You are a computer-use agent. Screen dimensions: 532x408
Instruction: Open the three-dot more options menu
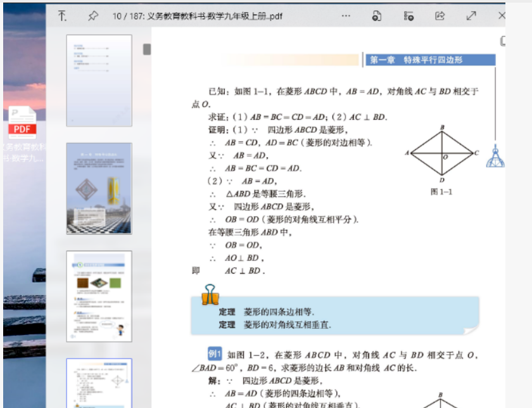pos(345,15)
